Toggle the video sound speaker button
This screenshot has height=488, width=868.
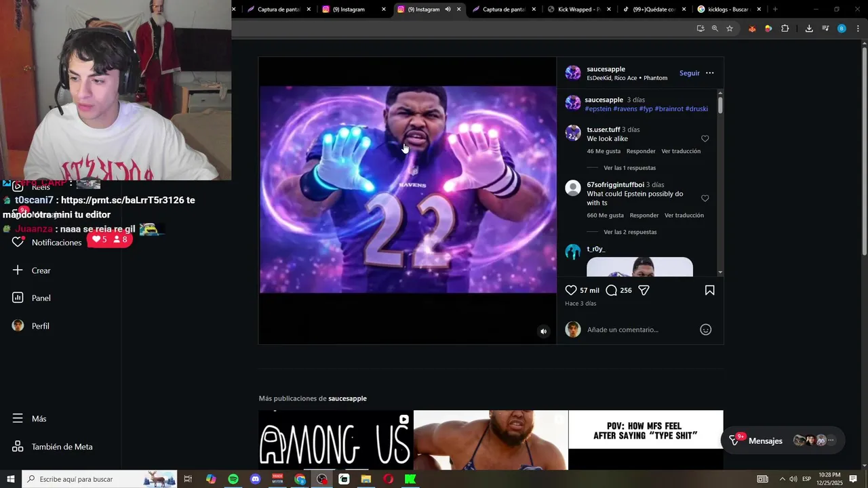coord(543,331)
